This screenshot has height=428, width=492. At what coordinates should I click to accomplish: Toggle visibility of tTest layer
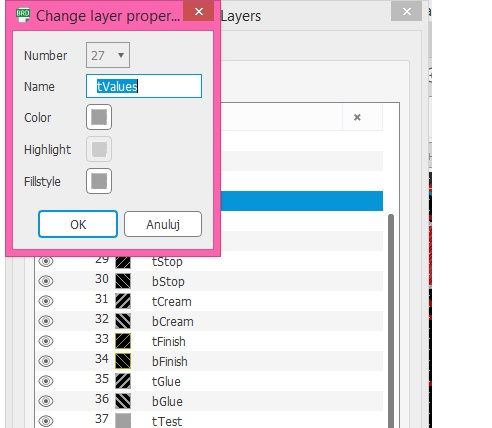click(46, 421)
